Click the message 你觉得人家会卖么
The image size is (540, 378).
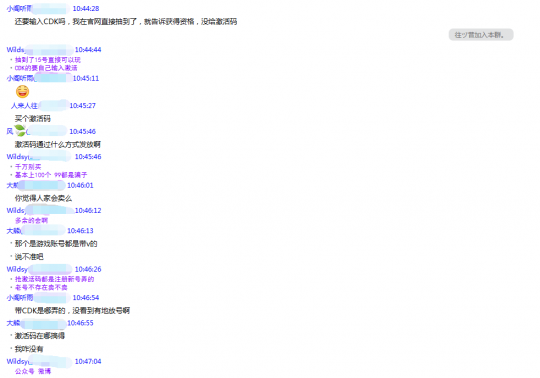[x=43, y=198]
